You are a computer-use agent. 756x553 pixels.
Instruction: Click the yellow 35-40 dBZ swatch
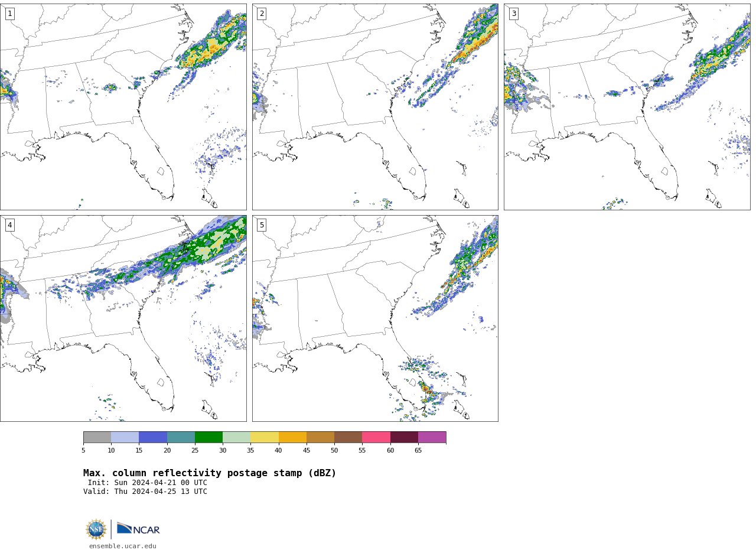265,437
